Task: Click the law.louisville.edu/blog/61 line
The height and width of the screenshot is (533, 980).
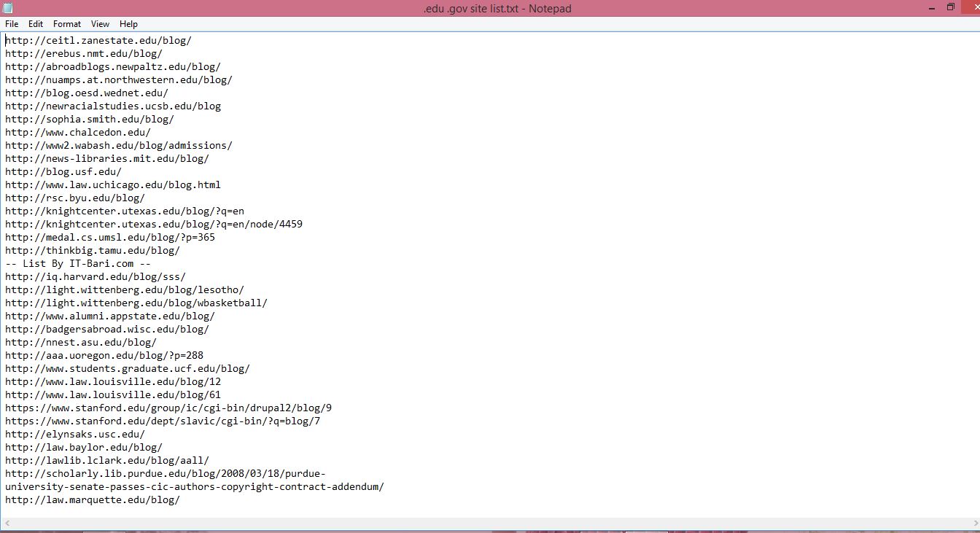Action: click(x=113, y=395)
